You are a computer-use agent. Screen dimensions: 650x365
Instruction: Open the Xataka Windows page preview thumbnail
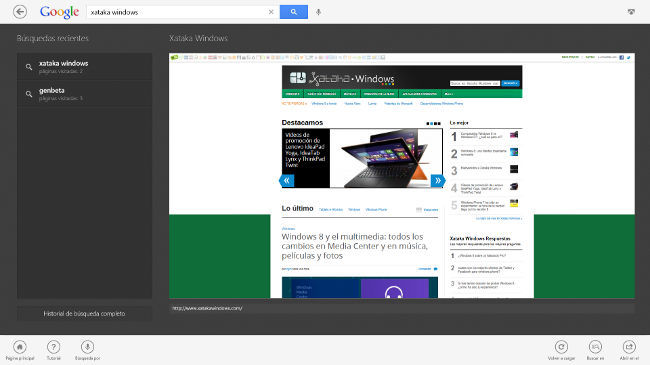(402, 175)
